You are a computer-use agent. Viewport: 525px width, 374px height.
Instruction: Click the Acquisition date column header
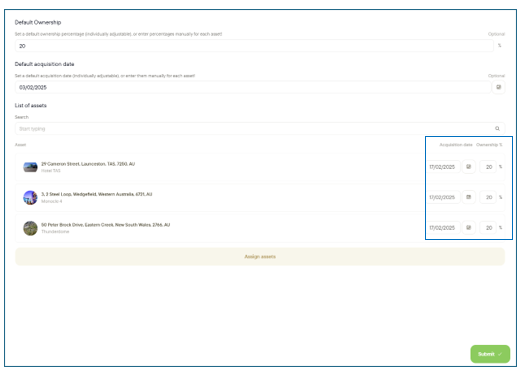pos(456,145)
